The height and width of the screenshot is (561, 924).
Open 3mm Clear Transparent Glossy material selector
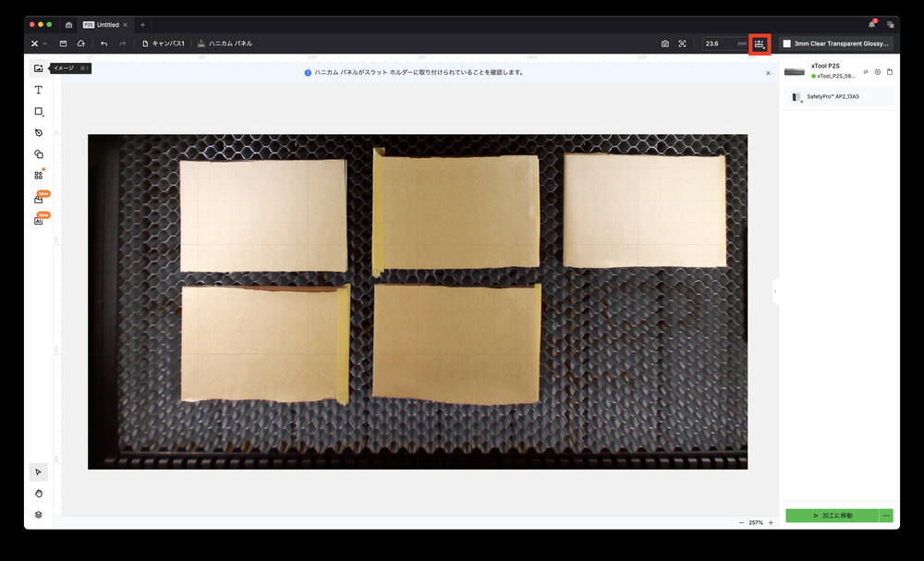click(x=835, y=43)
